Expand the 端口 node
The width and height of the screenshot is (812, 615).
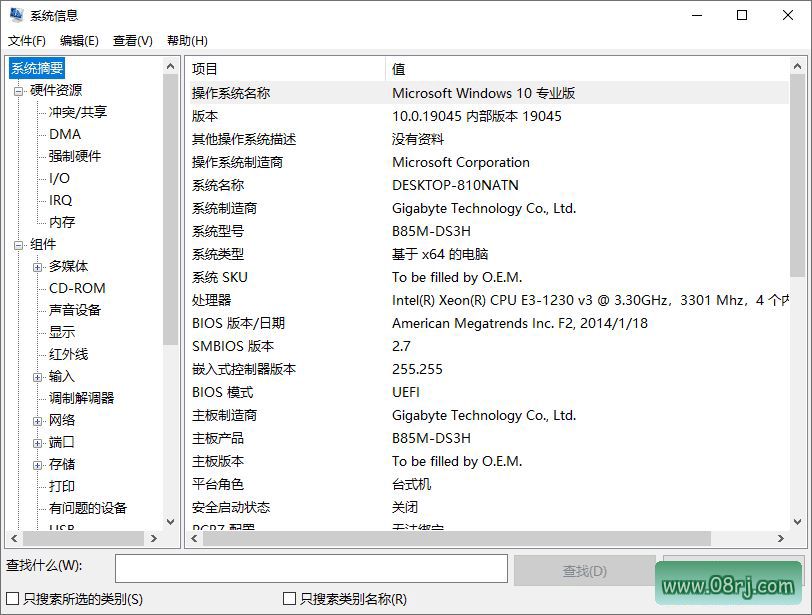(x=37, y=443)
